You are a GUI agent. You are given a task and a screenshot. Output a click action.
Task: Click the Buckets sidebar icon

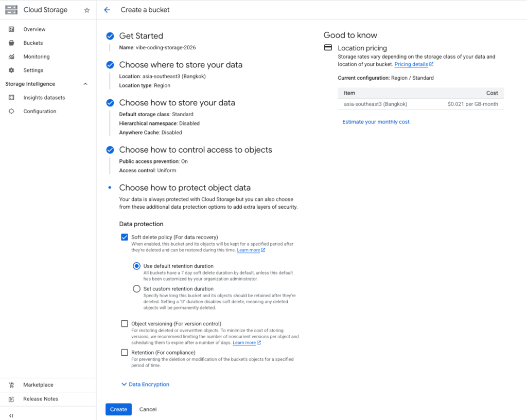click(11, 43)
